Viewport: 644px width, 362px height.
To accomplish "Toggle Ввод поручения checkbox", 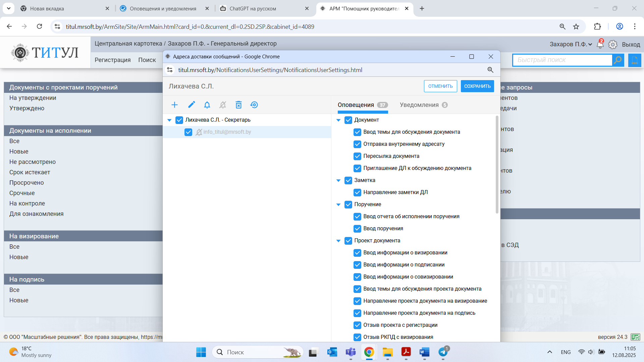I will (357, 229).
